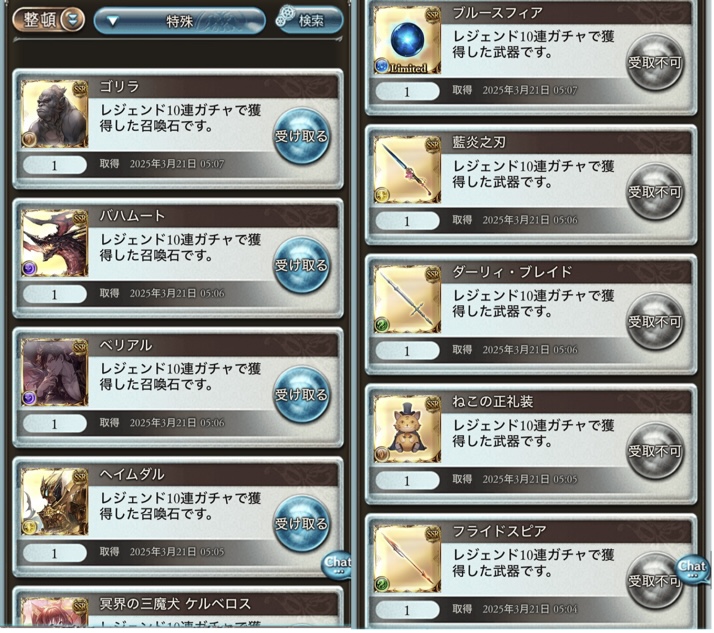Tap the ベリアル summon portrait

55,373
